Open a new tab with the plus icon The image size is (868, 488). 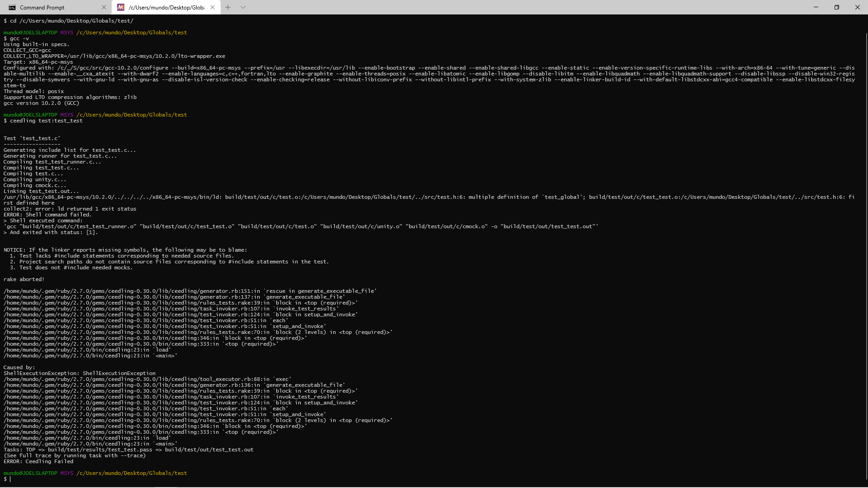coord(228,7)
